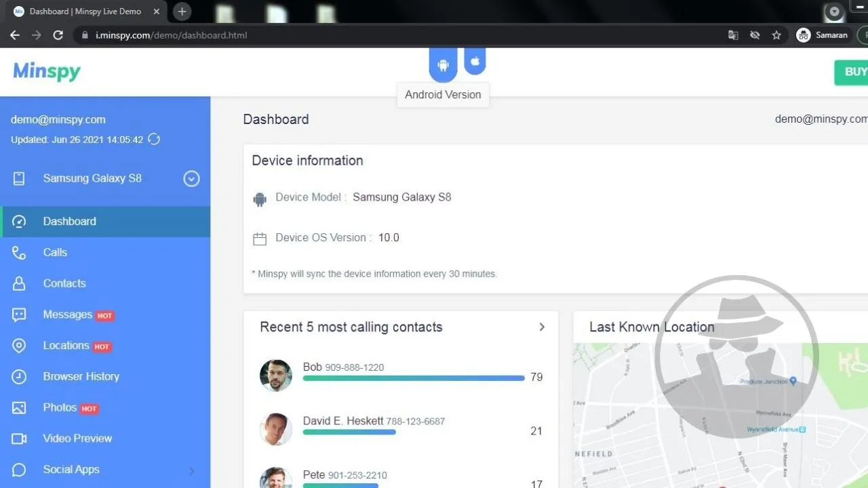Click the Locations pin icon
868x488 pixels.
tap(19, 346)
